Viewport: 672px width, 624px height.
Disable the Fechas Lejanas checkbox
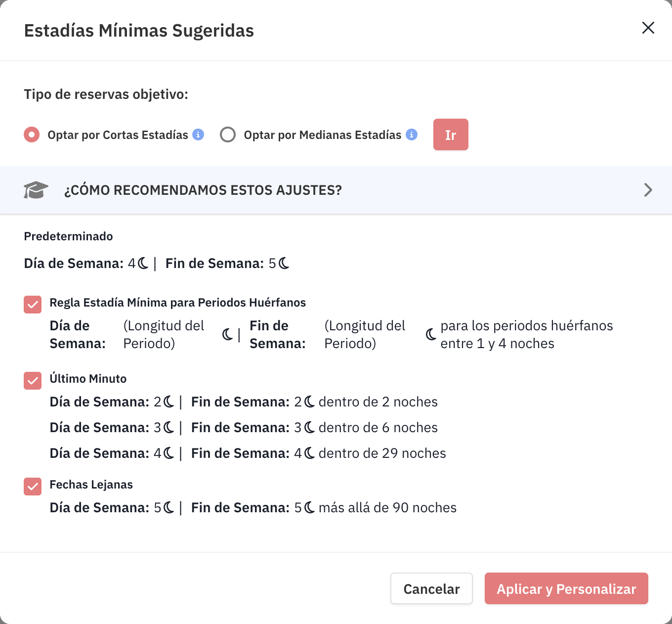tap(33, 487)
